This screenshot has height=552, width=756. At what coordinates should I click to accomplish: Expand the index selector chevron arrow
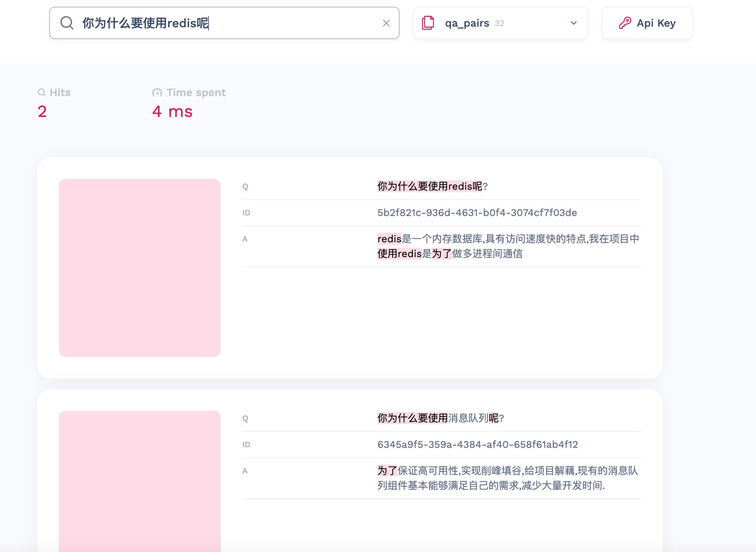pyautogui.click(x=573, y=23)
